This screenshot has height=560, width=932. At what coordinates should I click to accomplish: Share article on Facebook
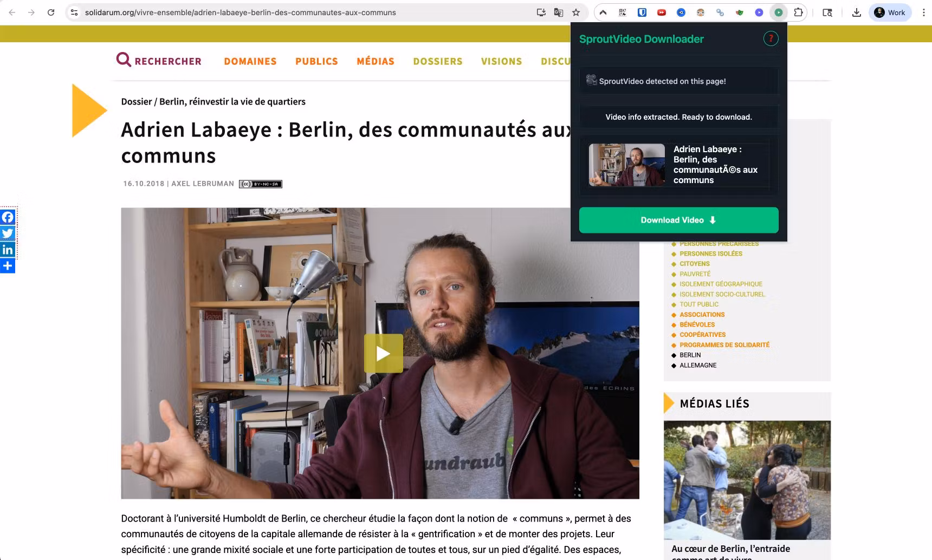click(x=8, y=217)
